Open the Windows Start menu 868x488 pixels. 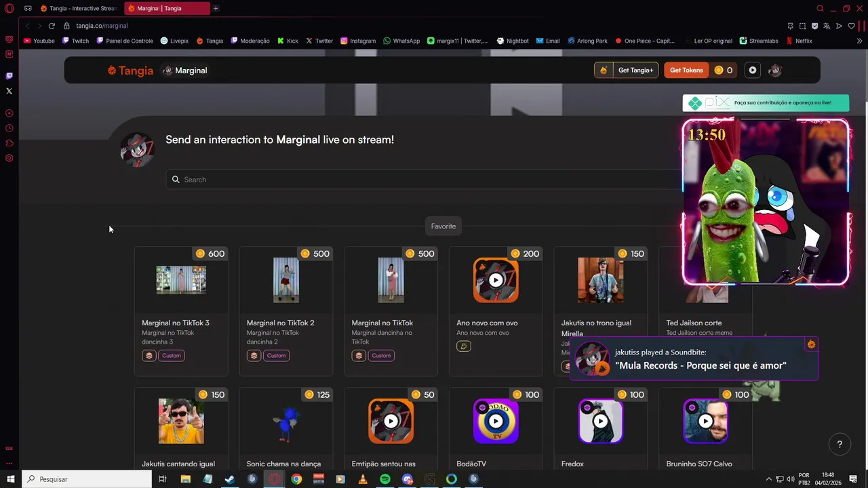tap(10, 479)
